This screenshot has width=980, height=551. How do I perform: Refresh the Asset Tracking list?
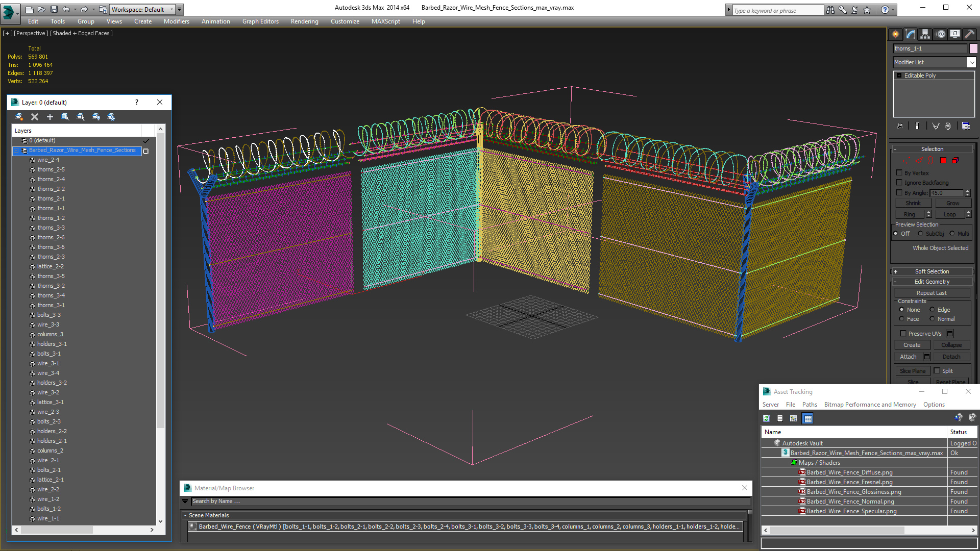click(x=766, y=418)
